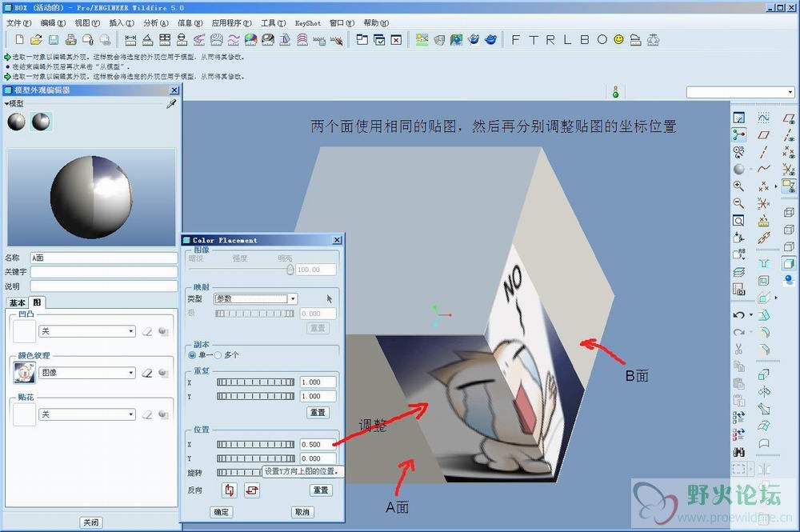Viewport: 800px width, 532px height.
Task: Click the 重复 X slider
Action: click(256, 382)
